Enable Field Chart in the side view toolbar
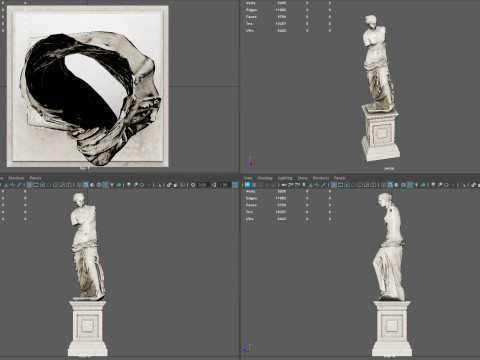The image size is (480, 360). click(360, 185)
